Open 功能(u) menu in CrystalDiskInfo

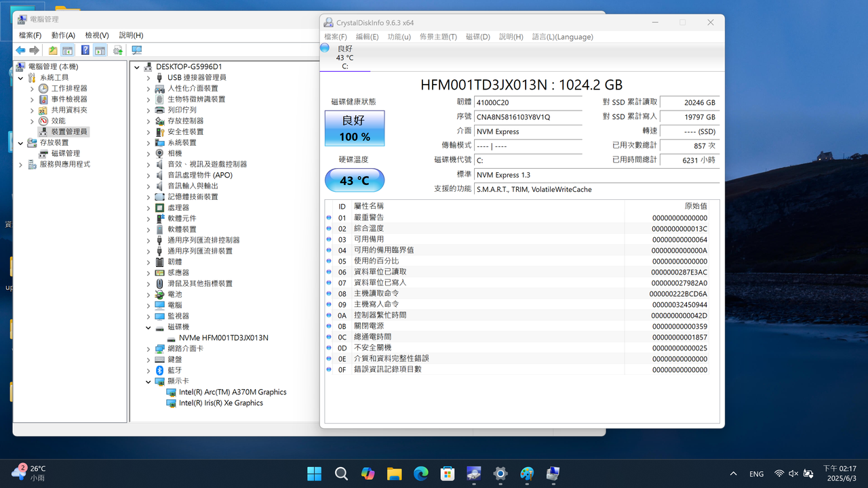pyautogui.click(x=399, y=37)
